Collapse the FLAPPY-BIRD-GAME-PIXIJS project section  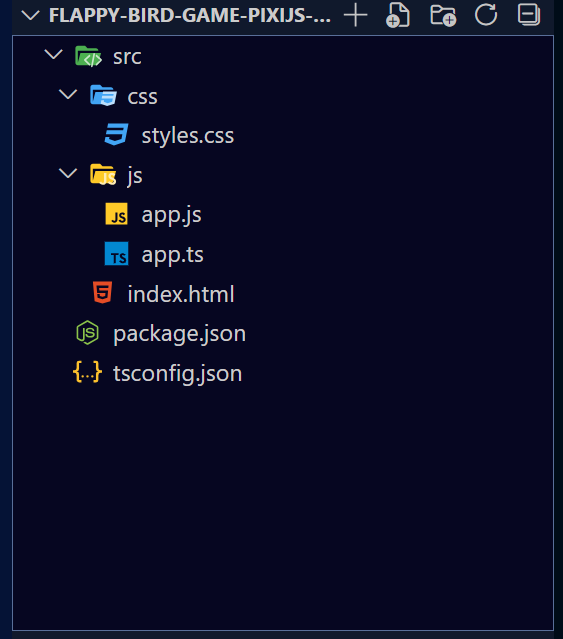pos(30,15)
